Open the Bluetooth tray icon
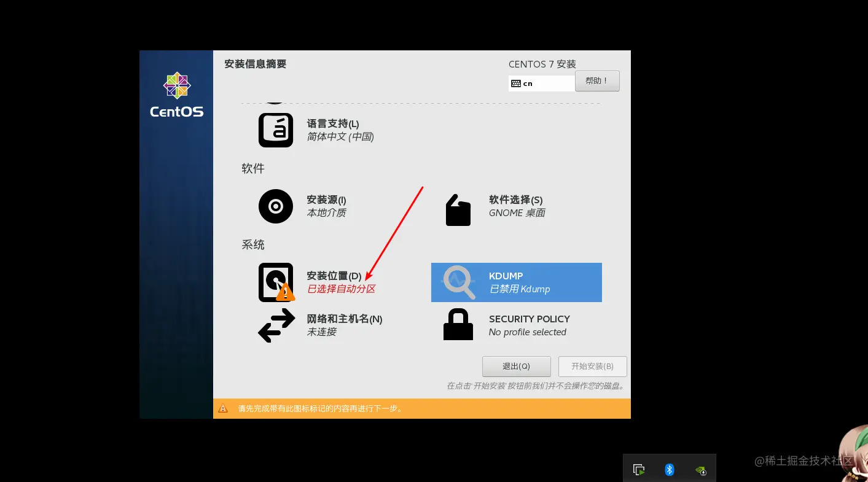This screenshot has height=482, width=868. (670, 470)
